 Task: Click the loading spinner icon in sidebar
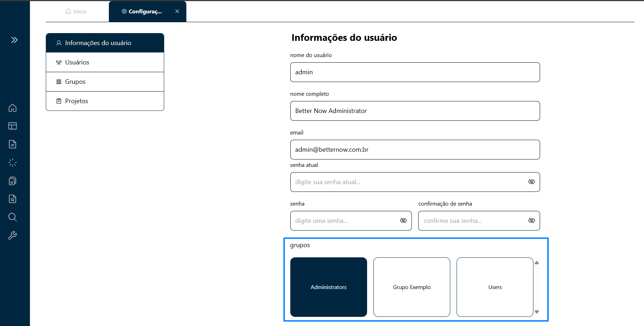point(13,163)
